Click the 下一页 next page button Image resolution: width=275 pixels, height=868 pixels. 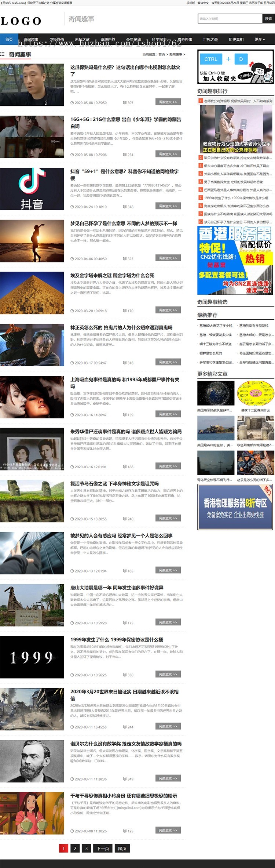click(x=103, y=849)
